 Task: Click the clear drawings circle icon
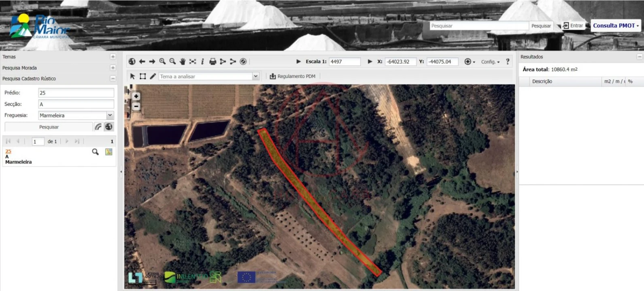click(243, 61)
